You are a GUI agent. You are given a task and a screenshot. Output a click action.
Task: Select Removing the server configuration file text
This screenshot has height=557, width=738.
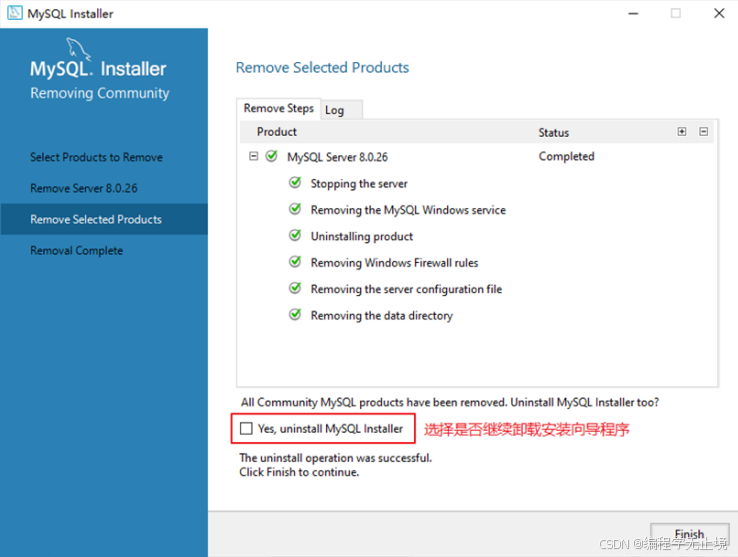coord(406,289)
